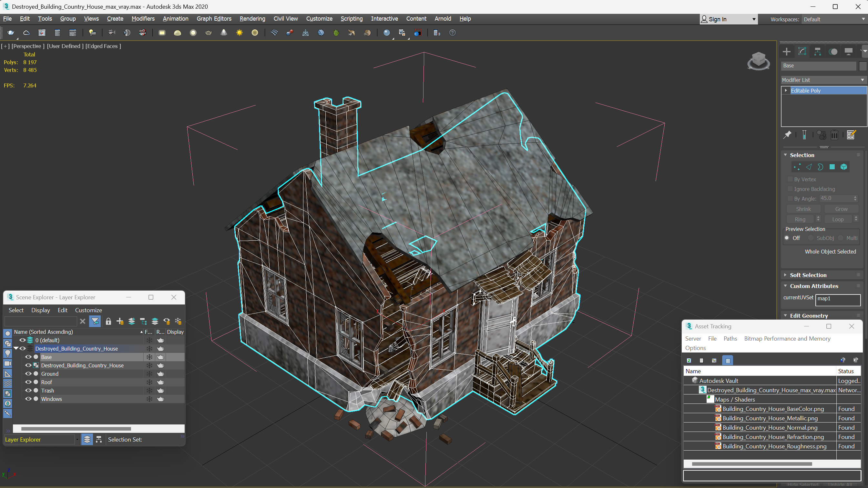
Task: Click the yellow Sun light icon
Action: 239,33
